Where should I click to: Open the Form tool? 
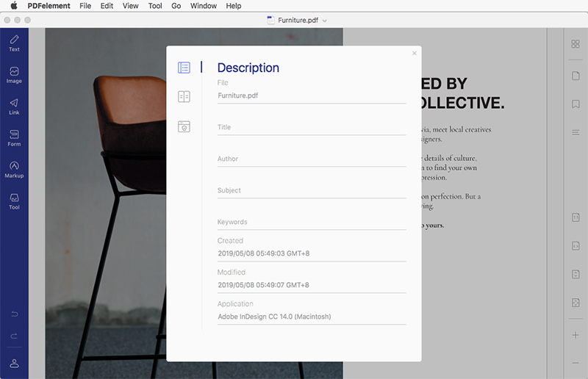tap(14, 138)
